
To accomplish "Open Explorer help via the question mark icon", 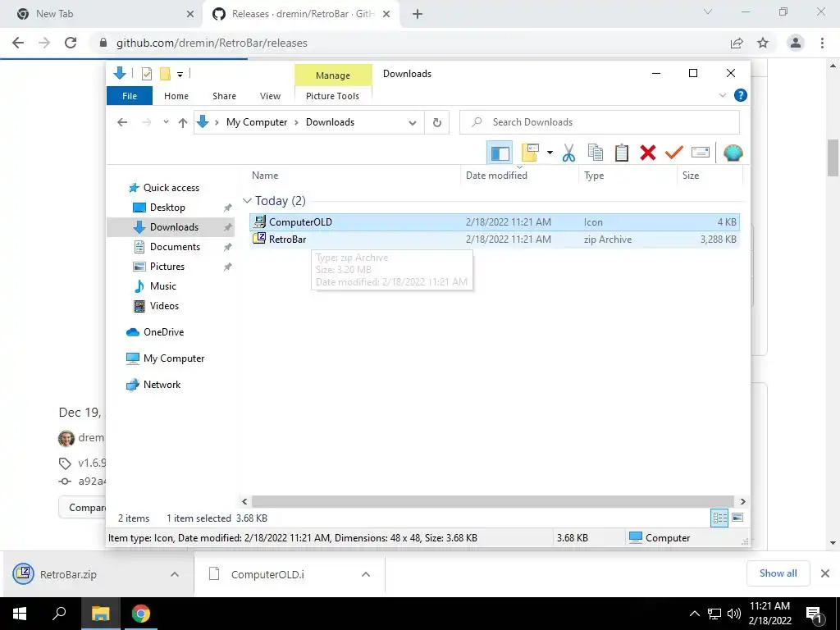I will 741,95.
